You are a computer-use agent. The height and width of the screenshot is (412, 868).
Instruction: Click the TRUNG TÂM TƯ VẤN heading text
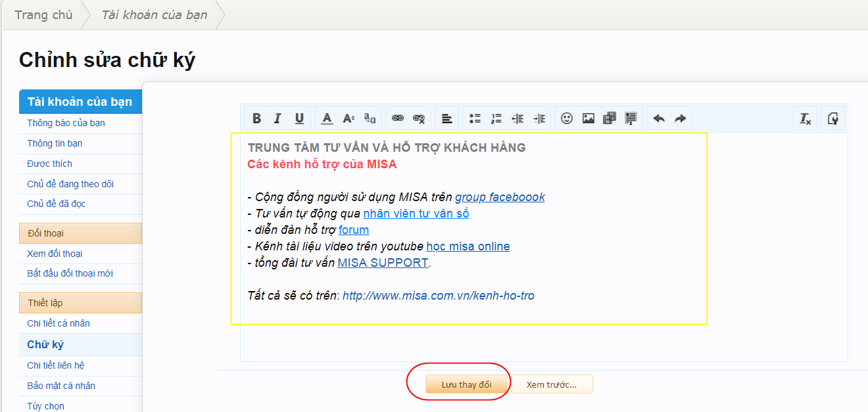coord(387,148)
